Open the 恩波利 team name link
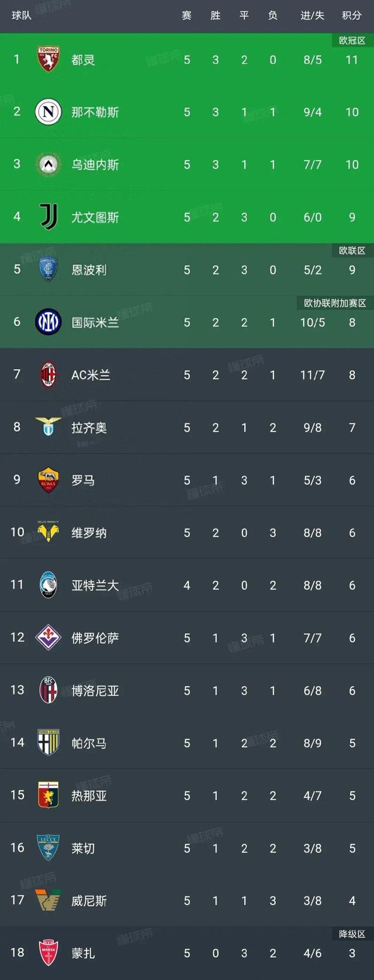 point(89,270)
